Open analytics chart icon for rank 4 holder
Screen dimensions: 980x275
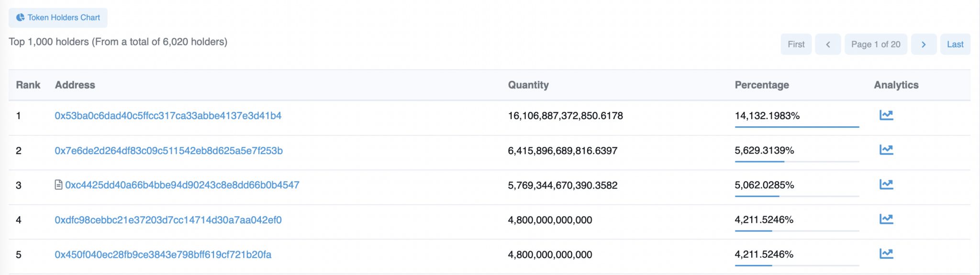886,220
